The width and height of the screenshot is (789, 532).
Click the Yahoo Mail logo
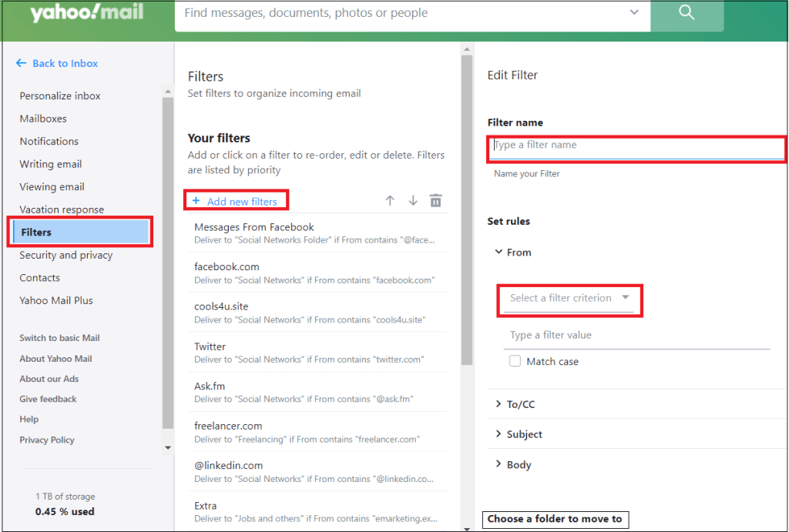tap(86, 14)
